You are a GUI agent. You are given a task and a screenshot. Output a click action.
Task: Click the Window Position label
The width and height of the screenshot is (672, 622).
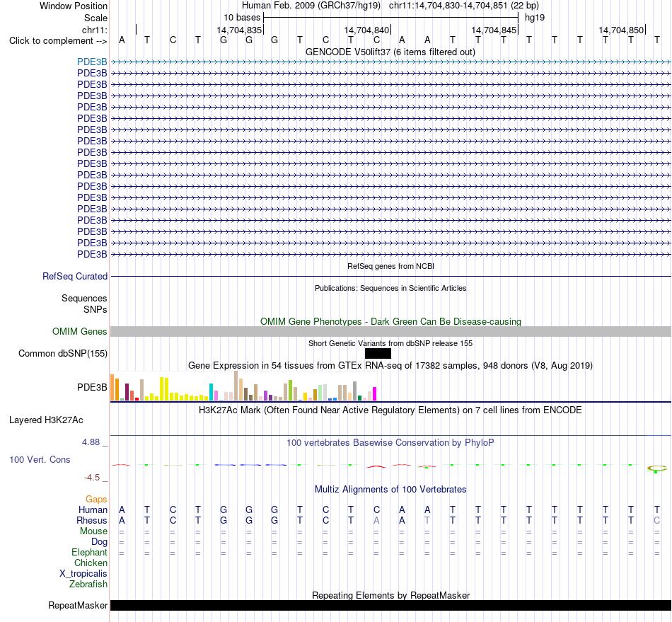tap(74, 6)
